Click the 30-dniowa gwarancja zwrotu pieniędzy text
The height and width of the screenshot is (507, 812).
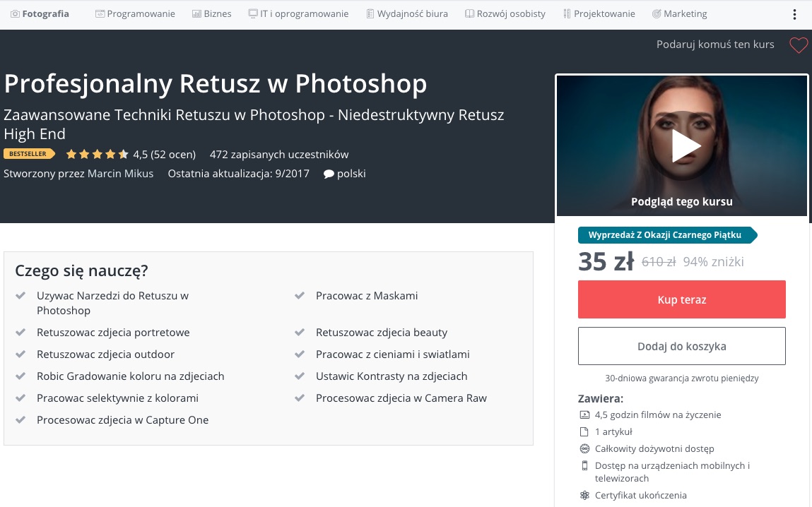pyautogui.click(x=681, y=378)
